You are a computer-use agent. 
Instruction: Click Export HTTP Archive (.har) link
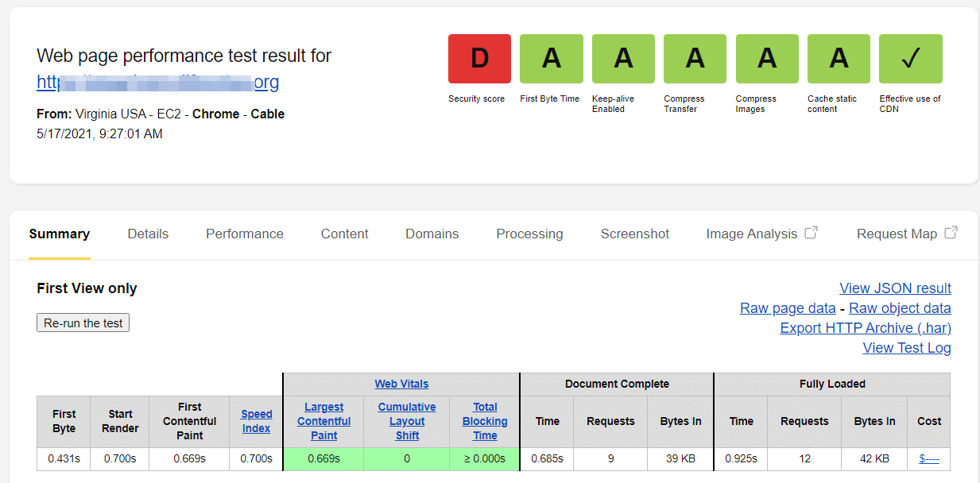pos(865,328)
